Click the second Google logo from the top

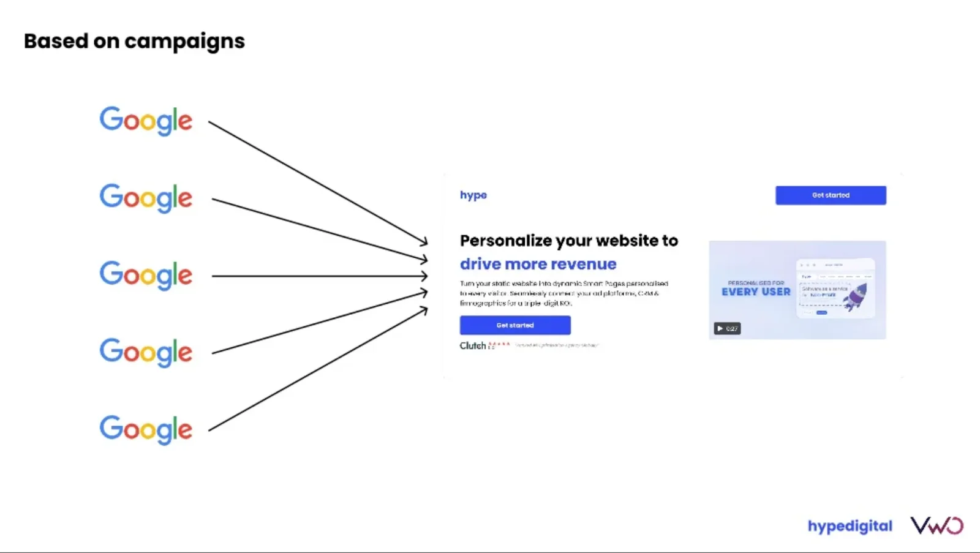coord(146,197)
